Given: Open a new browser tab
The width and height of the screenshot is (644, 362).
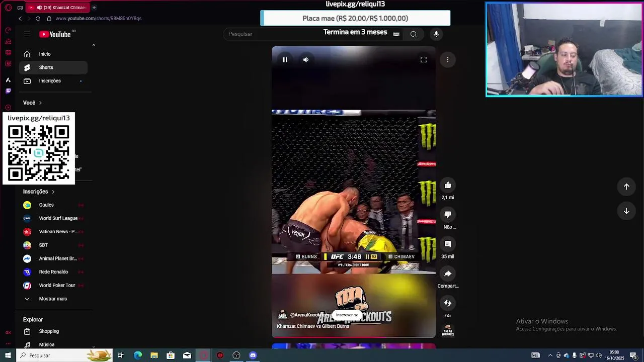Looking at the screenshot, I should [x=94, y=8].
